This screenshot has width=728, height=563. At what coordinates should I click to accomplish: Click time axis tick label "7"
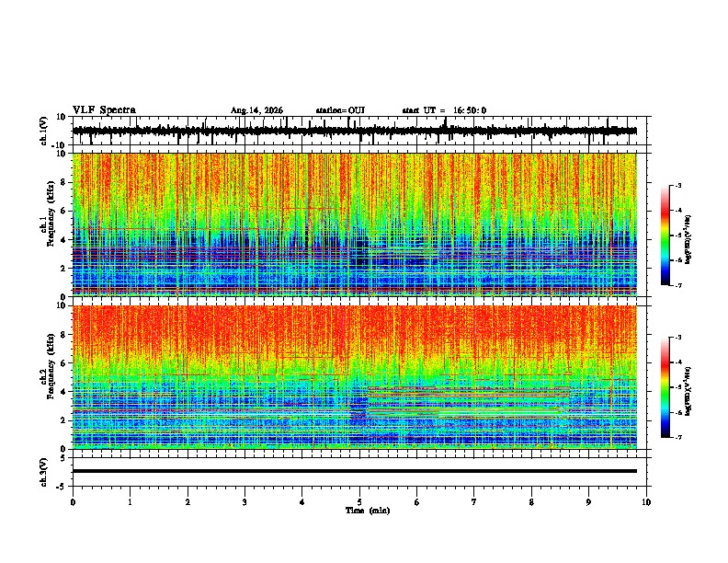474,502
